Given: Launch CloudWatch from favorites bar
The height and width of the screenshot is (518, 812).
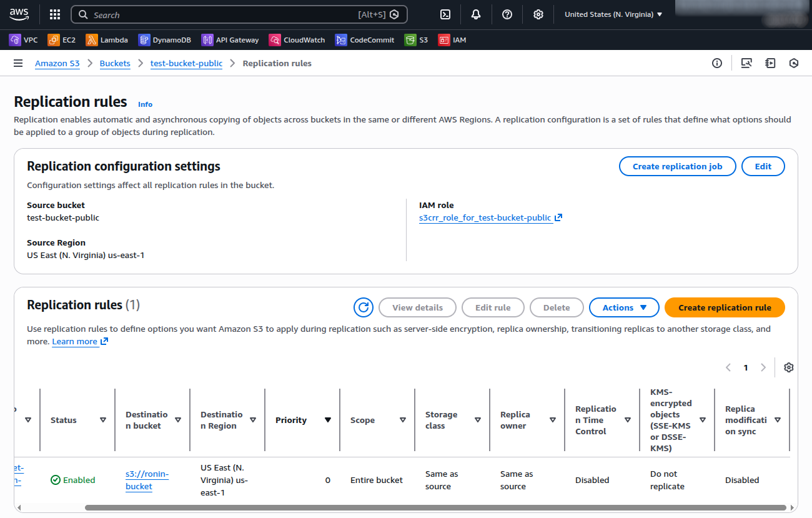Looking at the screenshot, I should [x=297, y=40].
